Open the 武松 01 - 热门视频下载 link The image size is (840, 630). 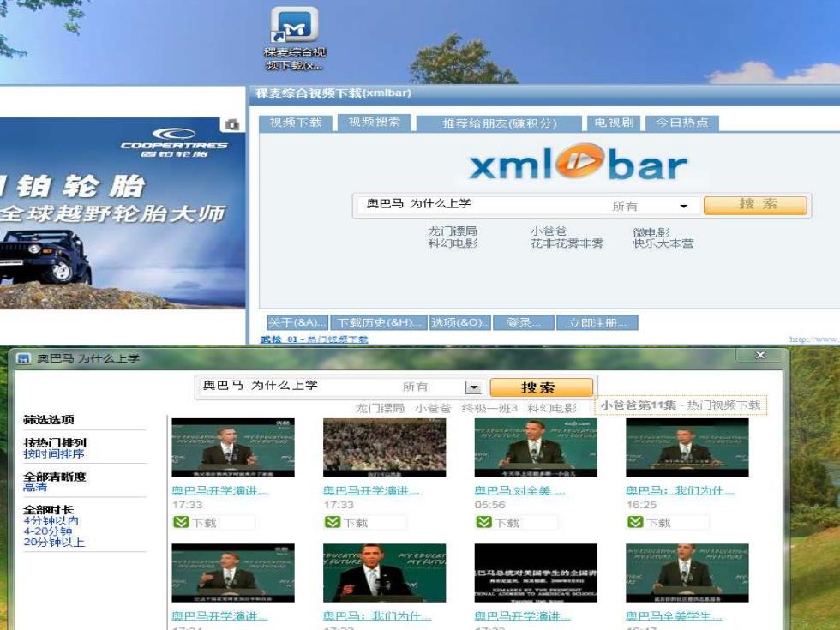314,339
